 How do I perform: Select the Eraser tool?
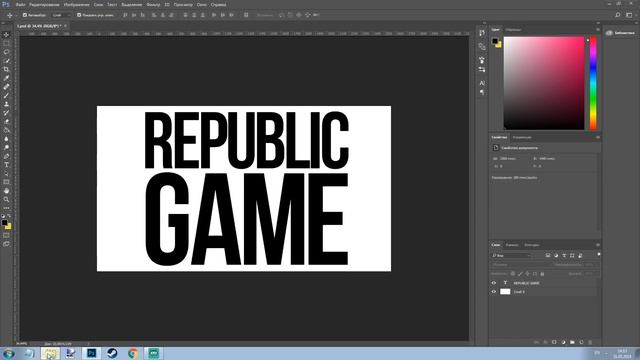point(6,122)
